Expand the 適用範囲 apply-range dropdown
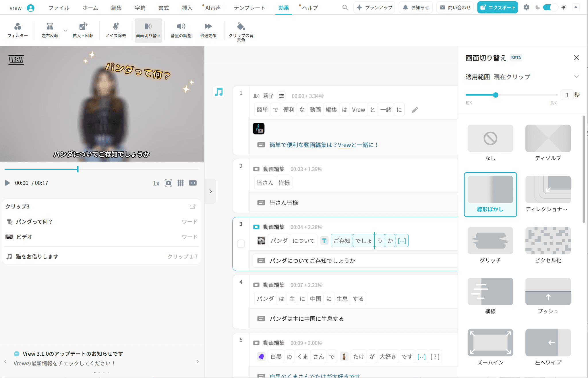The image size is (588, 378). tap(576, 77)
